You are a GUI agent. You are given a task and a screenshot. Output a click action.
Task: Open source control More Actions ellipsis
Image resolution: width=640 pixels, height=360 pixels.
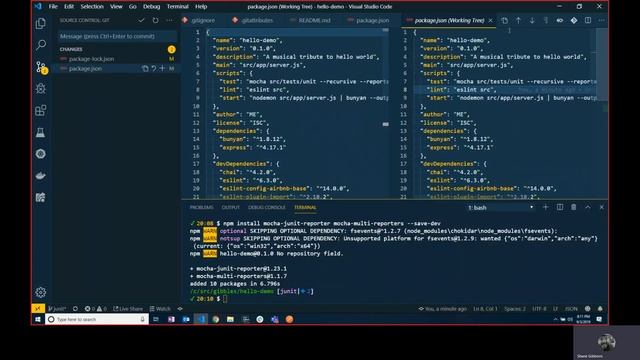(x=169, y=20)
